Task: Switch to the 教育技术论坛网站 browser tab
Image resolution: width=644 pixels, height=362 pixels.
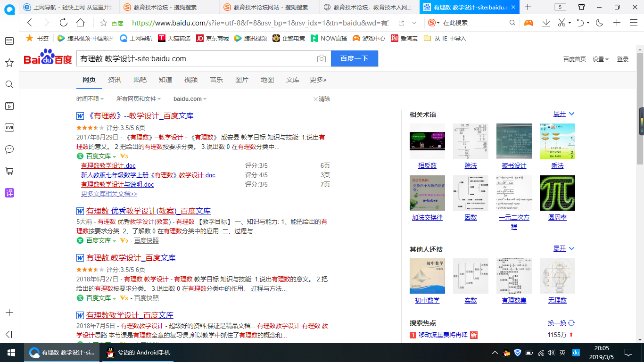Action: (x=270, y=7)
